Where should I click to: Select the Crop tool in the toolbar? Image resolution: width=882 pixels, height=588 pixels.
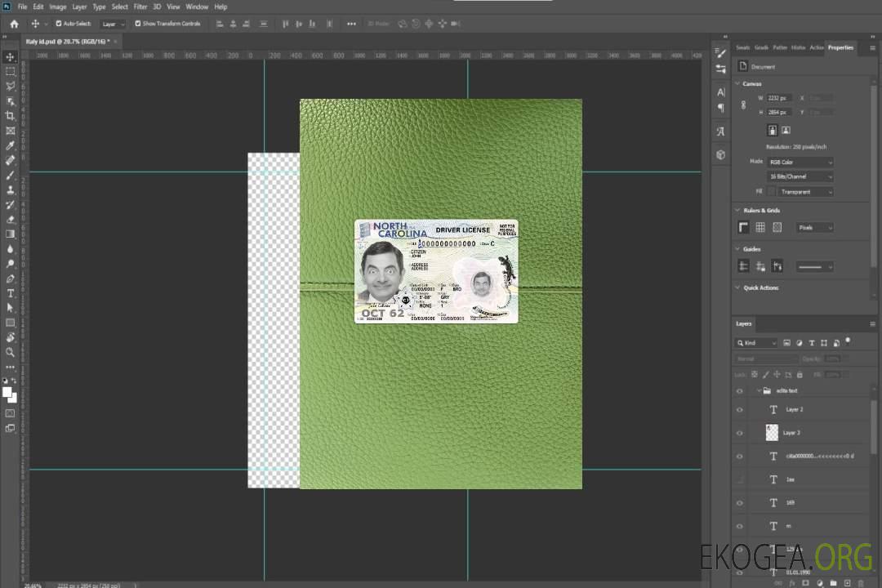(x=11, y=116)
